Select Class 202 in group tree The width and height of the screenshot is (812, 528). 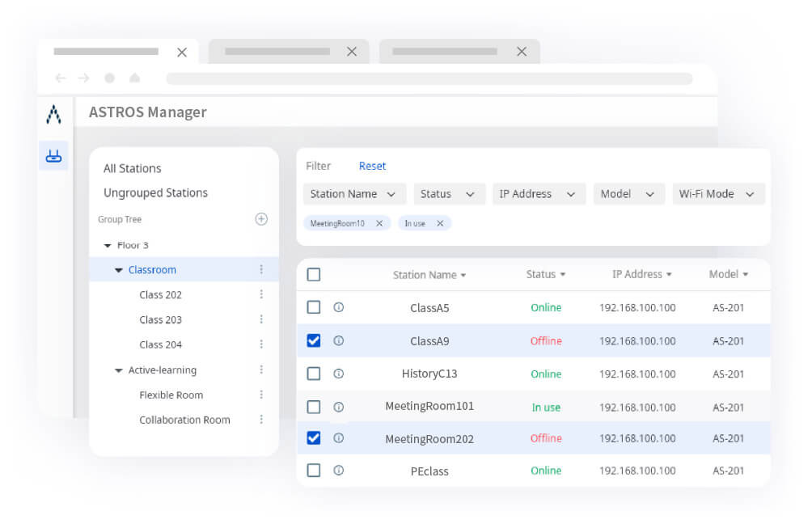click(x=160, y=294)
